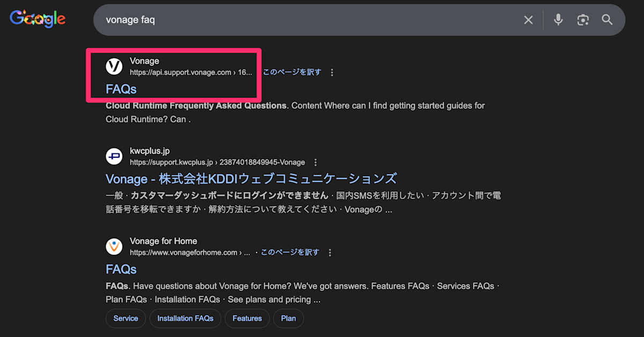Screen dimensions: 644x337
Task: Select the Installation FAQs chip
Action: (185, 318)
